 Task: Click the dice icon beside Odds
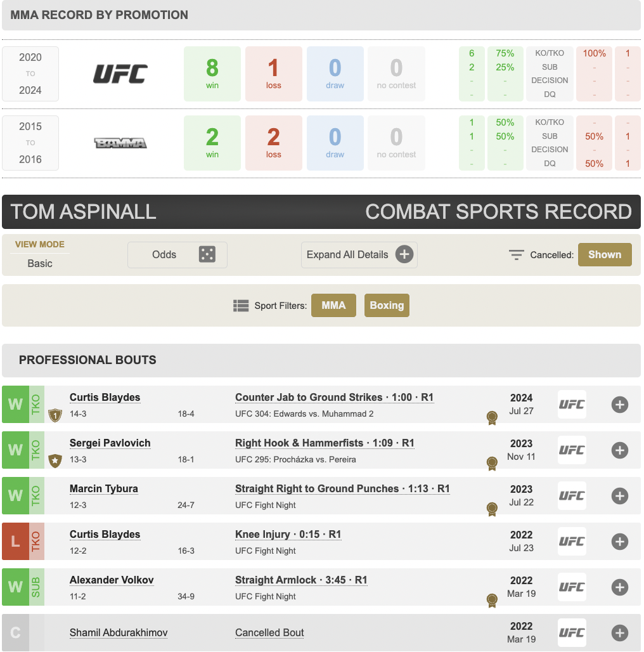[x=207, y=254]
